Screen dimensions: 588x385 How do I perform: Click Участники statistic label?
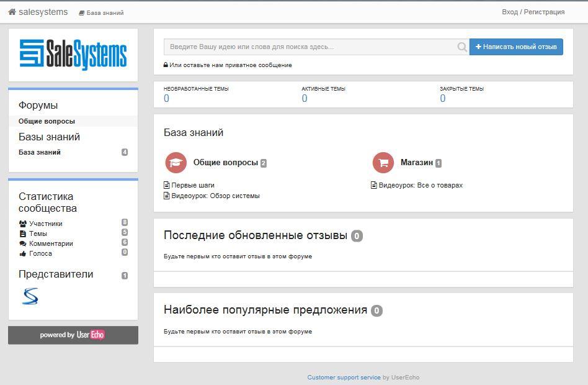coord(46,224)
